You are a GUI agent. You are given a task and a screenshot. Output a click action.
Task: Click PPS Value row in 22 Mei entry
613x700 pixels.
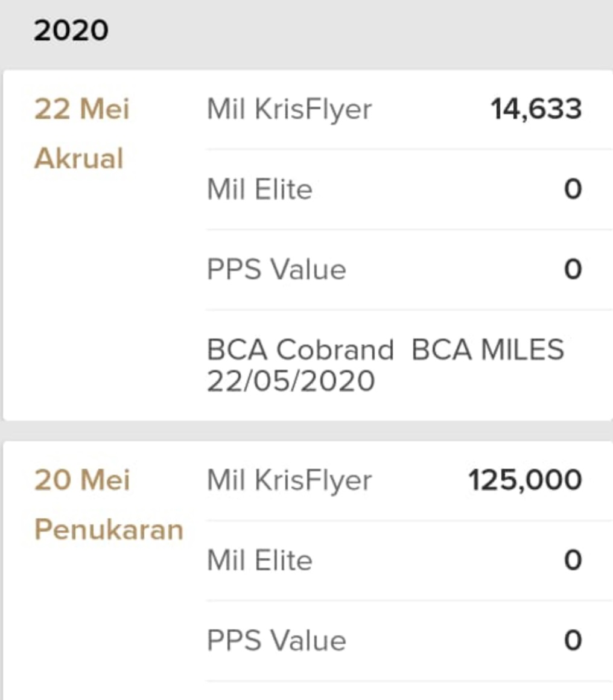(409, 270)
